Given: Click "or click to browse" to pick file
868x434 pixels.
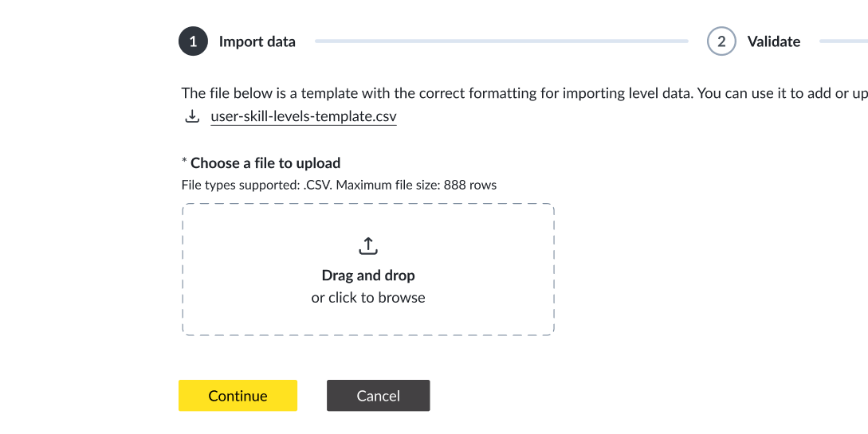Looking at the screenshot, I should tap(368, 298).
